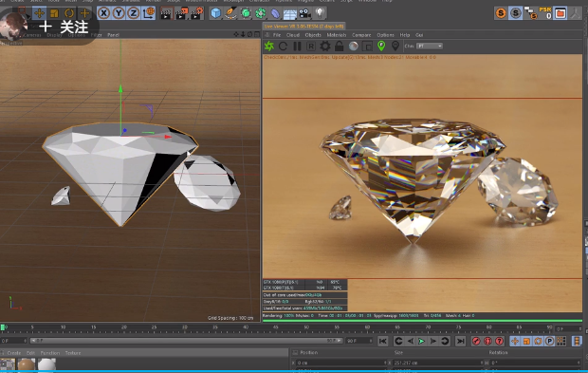
Task: Open the material manager Create menu
Action: pos(14,353)
